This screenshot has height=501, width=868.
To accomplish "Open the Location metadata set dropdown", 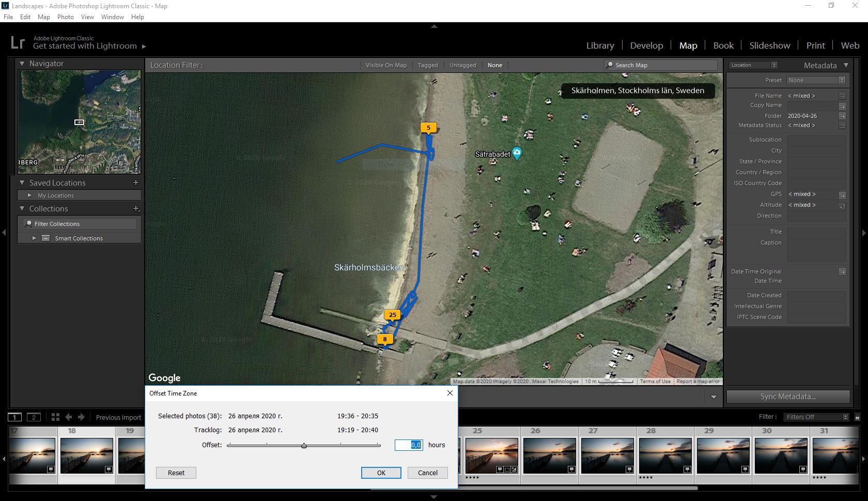I will (x=753, y=65).
